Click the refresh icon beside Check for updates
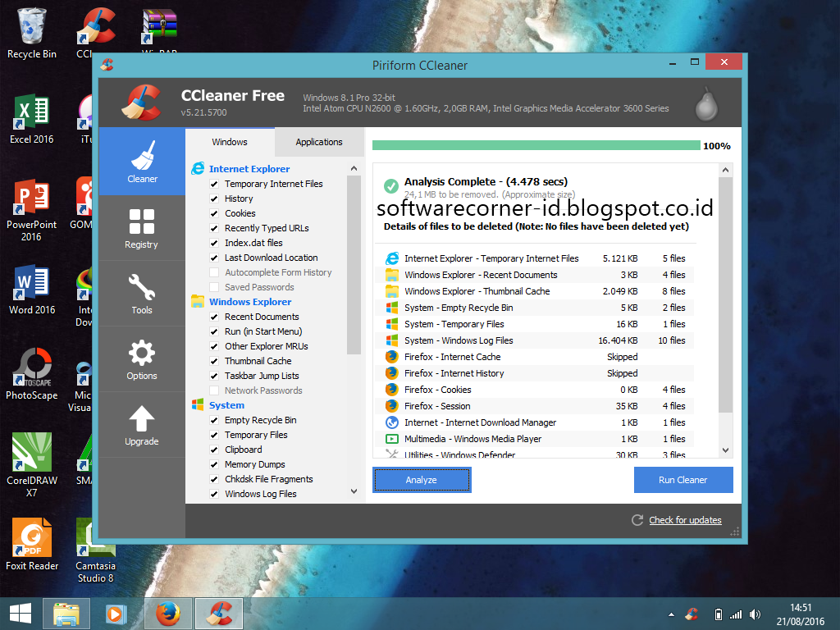Image resolution: width=840 pixels, height=630 pixels. point(637,519)
